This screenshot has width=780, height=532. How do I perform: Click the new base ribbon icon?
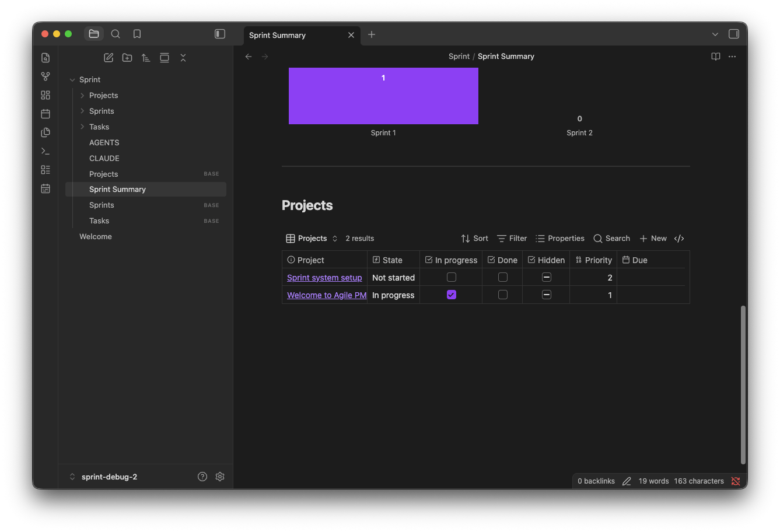(x=46, y=170)
